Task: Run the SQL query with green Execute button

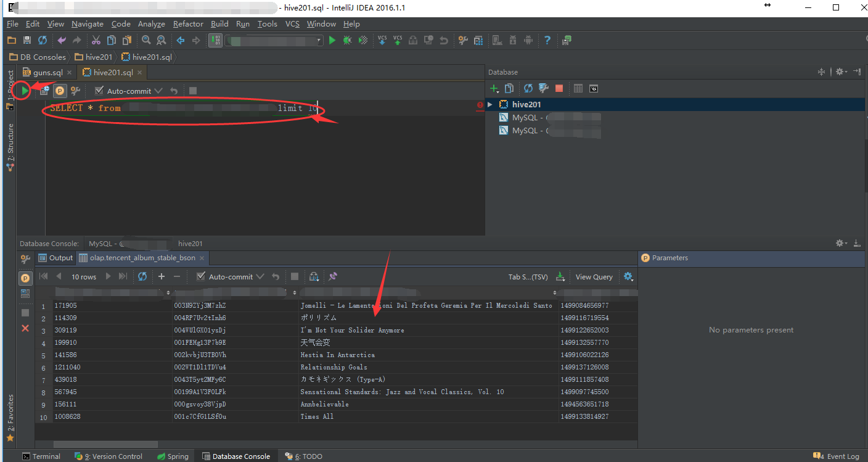Action: pyautogui.click(x=24, y=91)
